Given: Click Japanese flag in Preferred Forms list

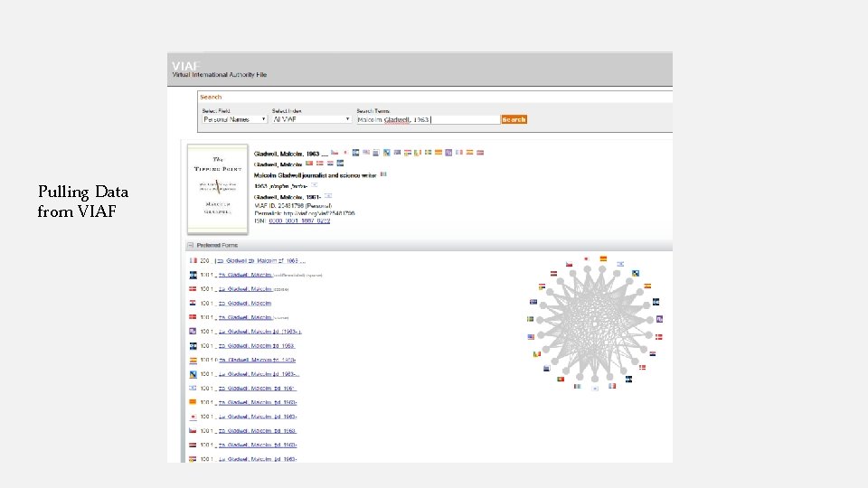Looking at the screenshot, I should 193,417.
